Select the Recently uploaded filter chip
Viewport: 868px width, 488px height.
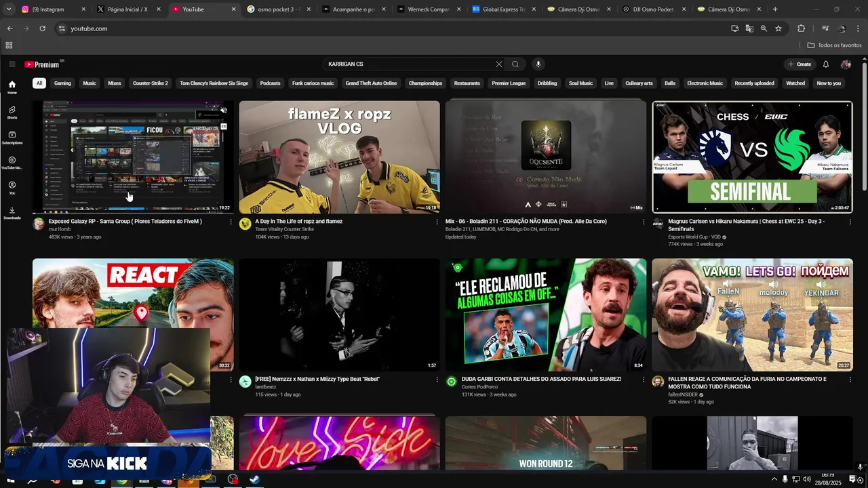point(754,83)
